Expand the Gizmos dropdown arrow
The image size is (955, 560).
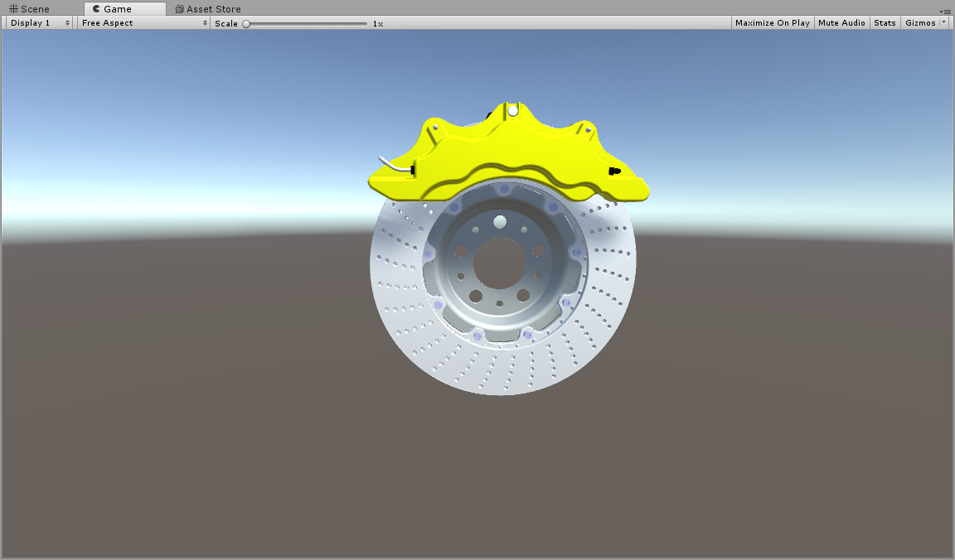coord(944,23)
